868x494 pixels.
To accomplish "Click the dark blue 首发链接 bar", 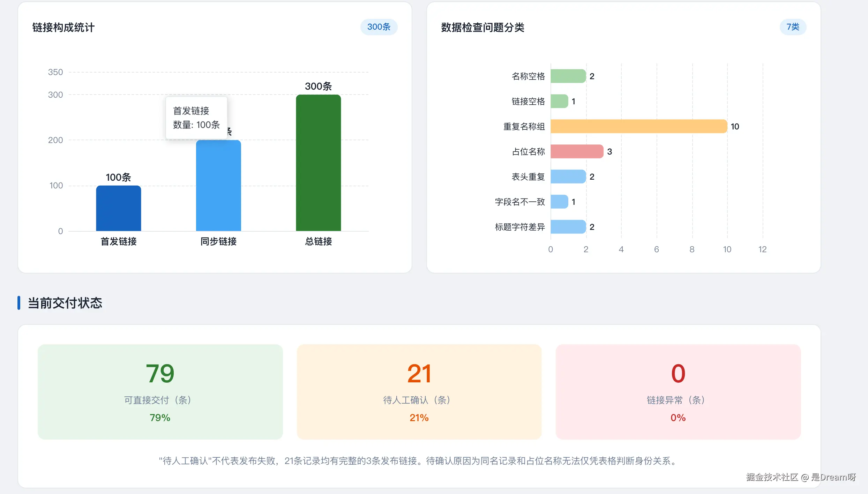I will 119,208.
